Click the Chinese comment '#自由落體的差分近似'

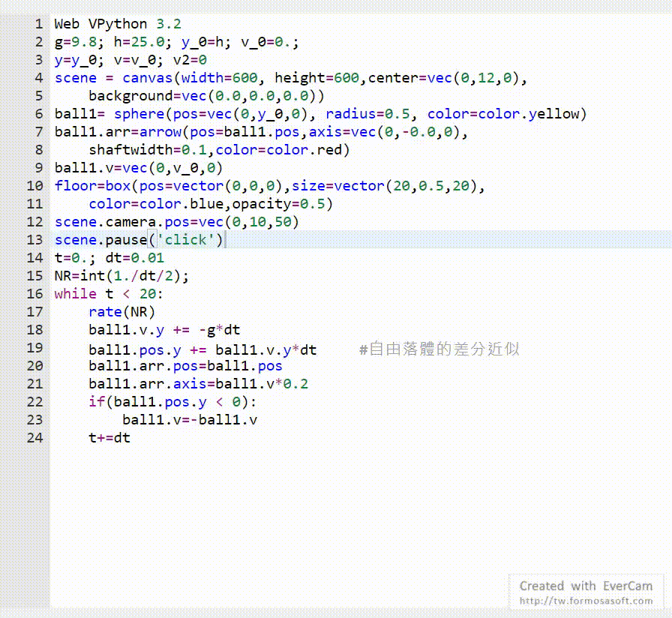[x=439, y=349]
